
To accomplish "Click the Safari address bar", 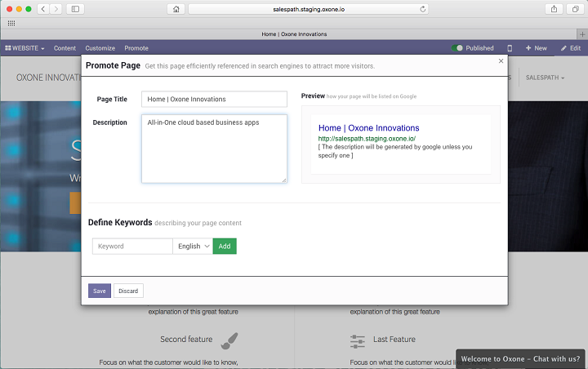I will [x=308, y=9].
